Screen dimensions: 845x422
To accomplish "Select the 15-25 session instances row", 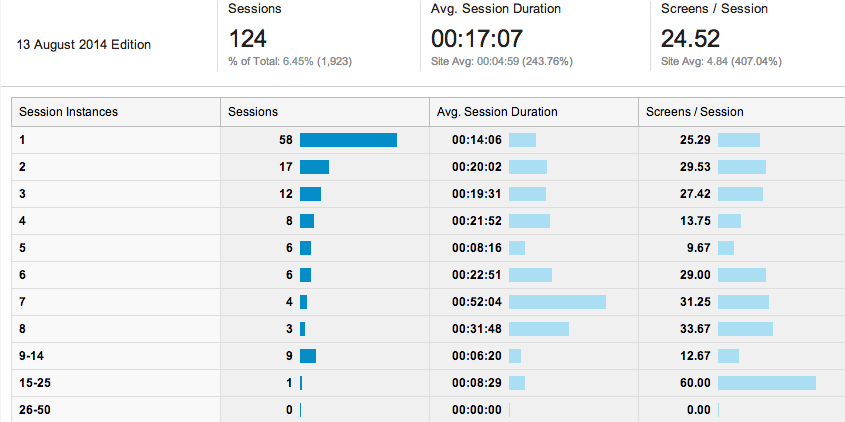I will pos(428,383).
